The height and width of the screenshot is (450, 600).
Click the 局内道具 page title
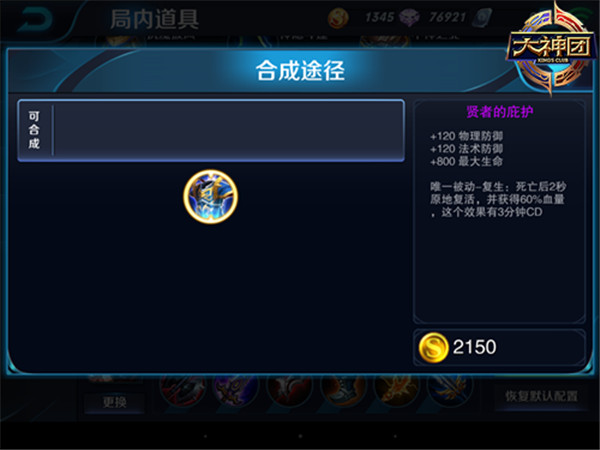[x=154, y=19]
